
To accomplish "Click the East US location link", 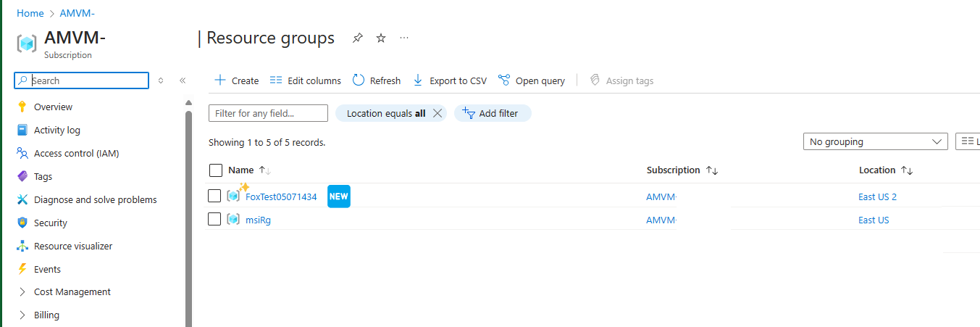I will tap(874, 220).
